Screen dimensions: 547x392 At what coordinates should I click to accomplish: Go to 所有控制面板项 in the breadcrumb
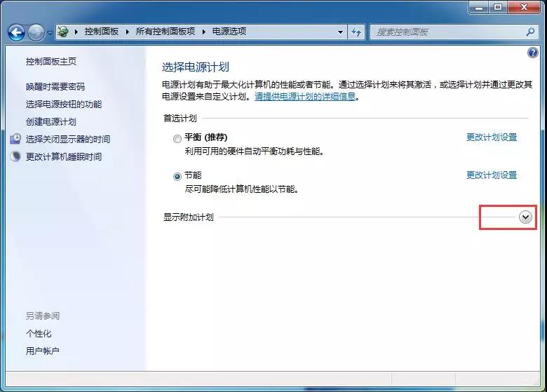166,32
